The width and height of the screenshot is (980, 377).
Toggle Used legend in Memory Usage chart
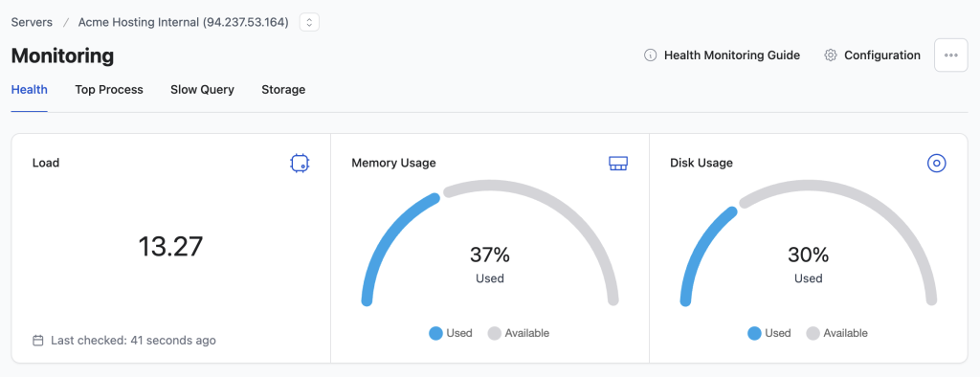[451, 333]
